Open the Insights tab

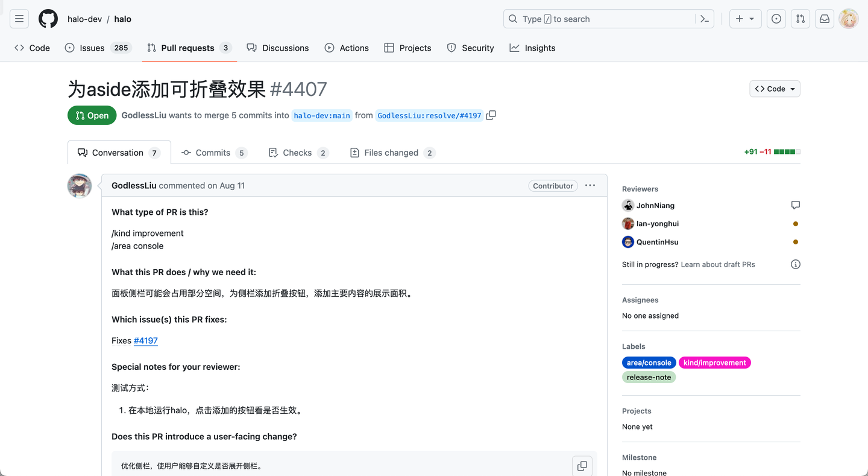(532, 48)
